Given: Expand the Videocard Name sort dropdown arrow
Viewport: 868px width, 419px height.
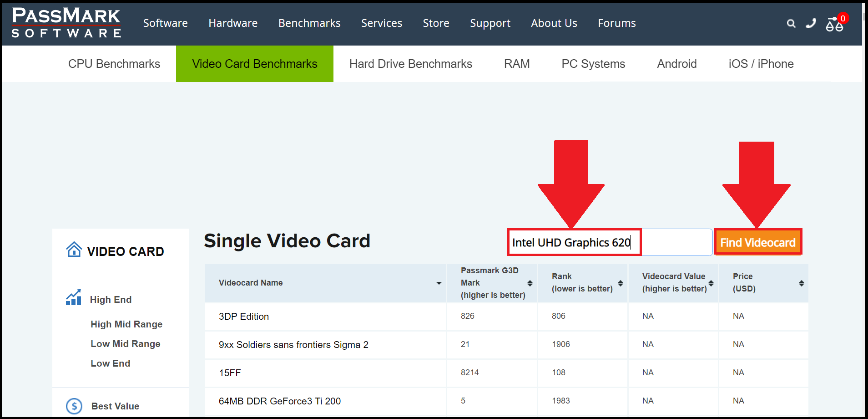Looking at the screenshot, I should (x=439, y=283).
